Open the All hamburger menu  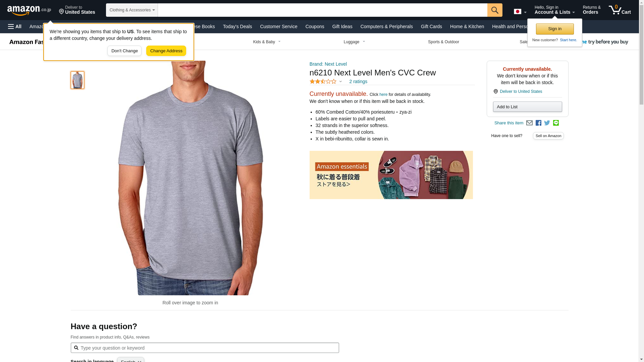pyautogui.click(x=15, y=26)
